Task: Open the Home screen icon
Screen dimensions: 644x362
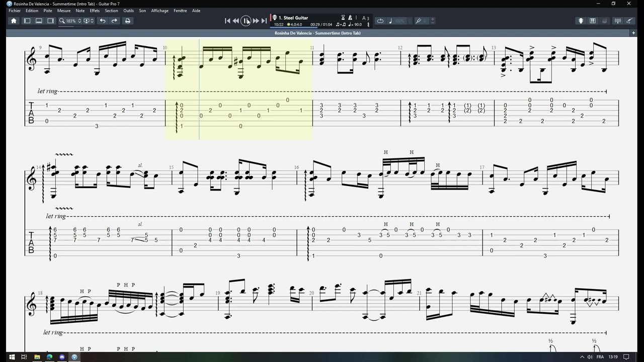Action: coord(14,21)
